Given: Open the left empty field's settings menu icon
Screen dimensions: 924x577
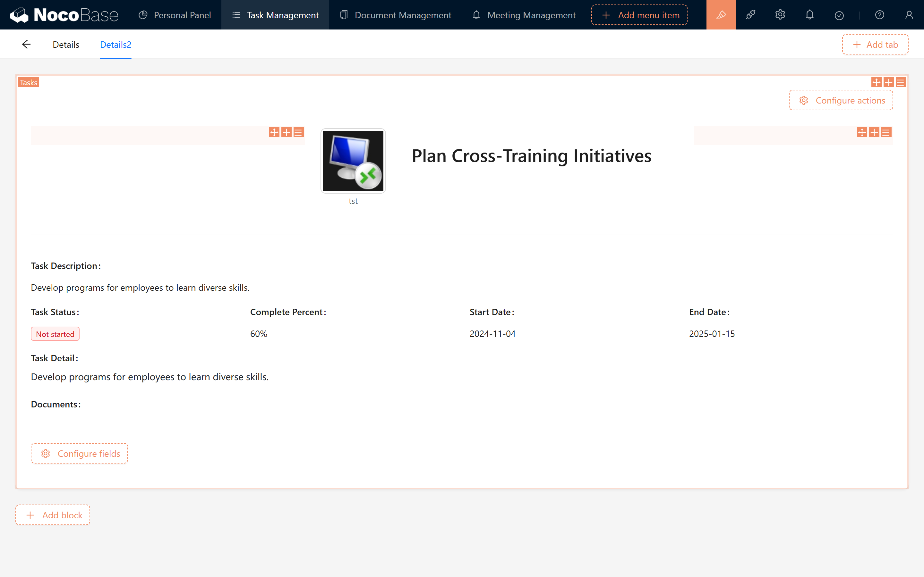Looking at the screenshot, I should tap(299, 132).
